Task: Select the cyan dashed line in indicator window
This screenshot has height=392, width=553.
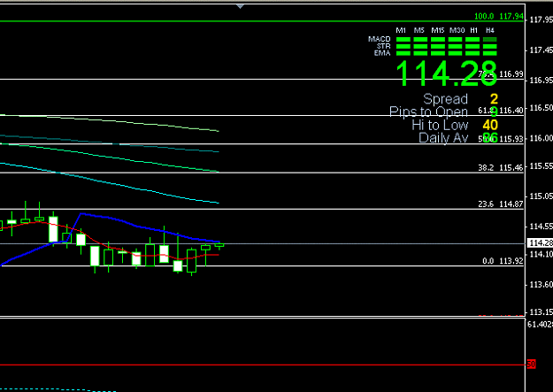Action: (58, 390)
